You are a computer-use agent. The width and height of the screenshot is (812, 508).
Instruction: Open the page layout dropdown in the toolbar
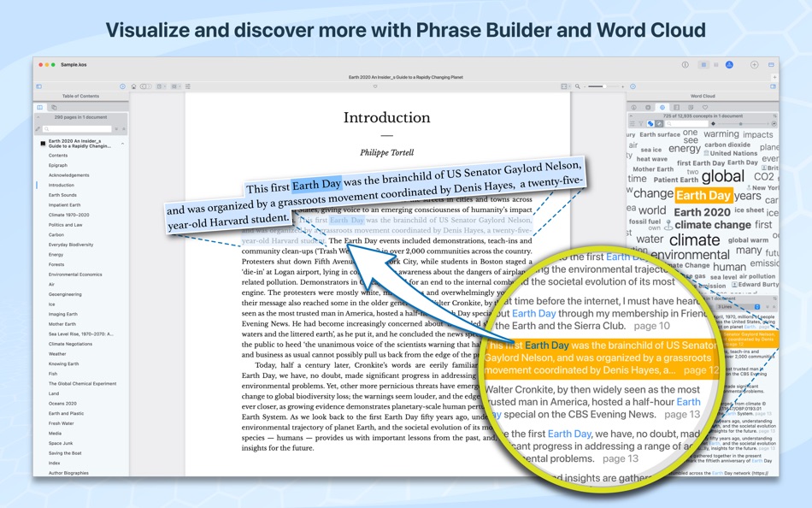pyautogui.click(x=161, y=86)
